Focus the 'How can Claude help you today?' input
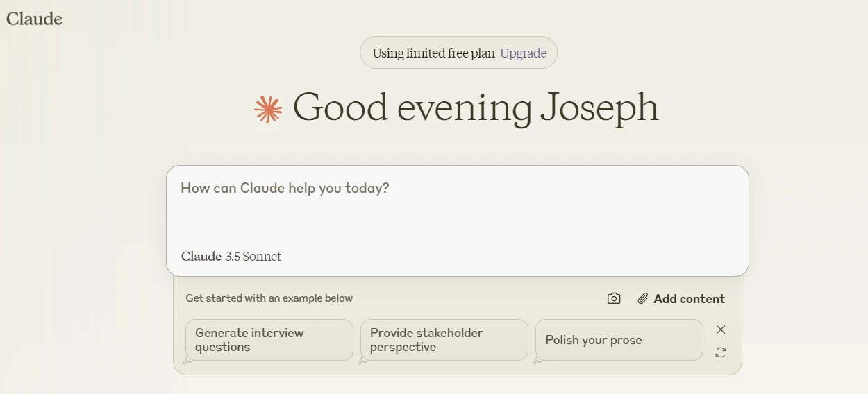This screenshot has width=868, height=394. (457, 208)
